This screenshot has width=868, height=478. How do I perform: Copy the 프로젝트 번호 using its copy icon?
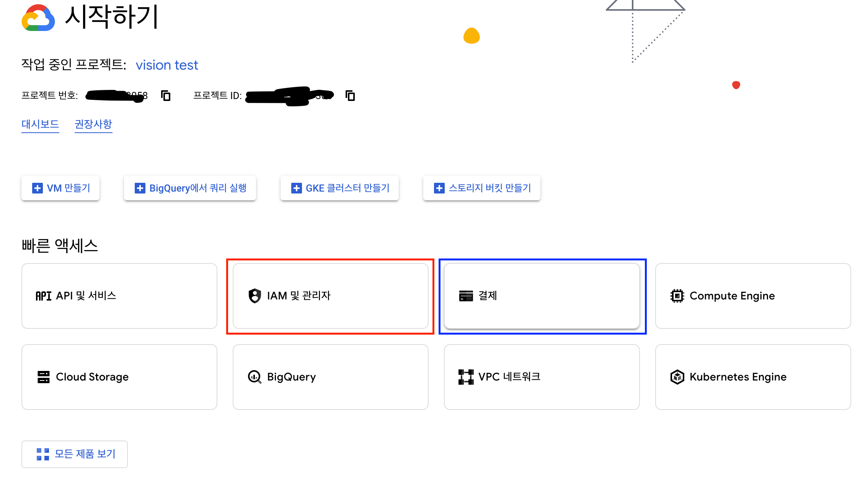tap(166, 96)
